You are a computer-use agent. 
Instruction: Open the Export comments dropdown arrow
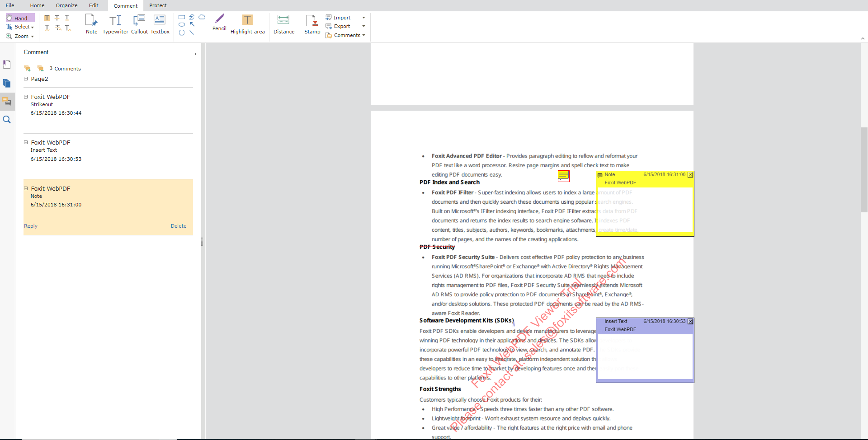[x=363, y=26]
